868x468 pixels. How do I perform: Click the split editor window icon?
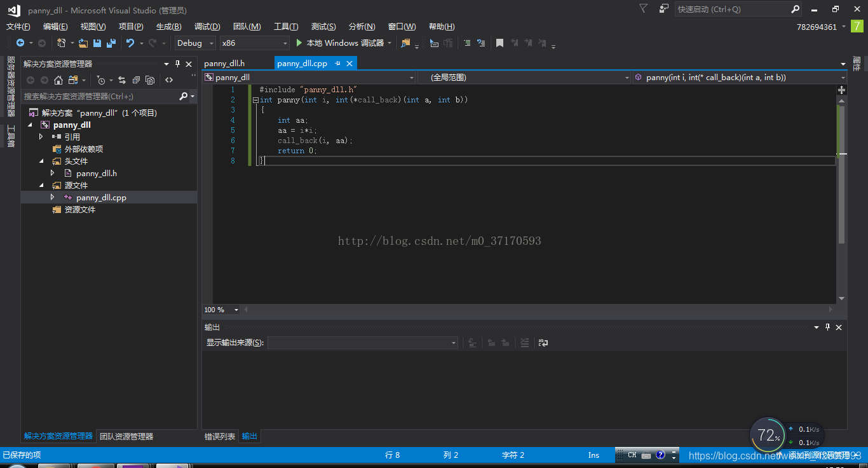(x=842, y=90)
